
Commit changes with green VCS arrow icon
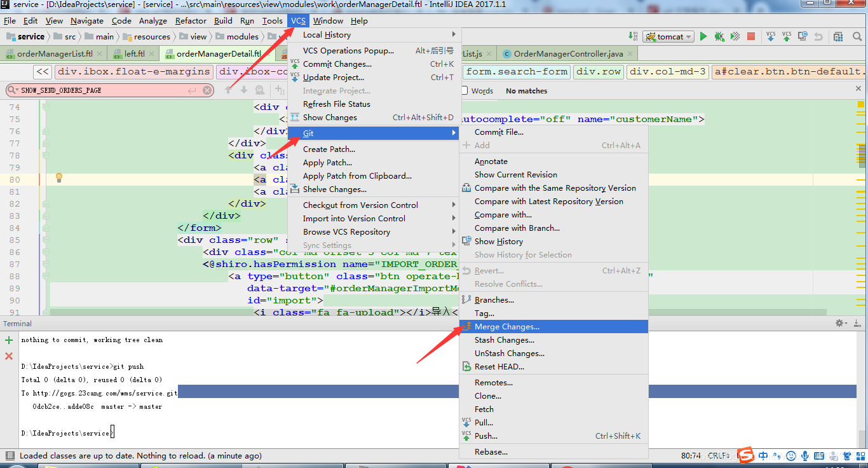(x=787, y=37)
